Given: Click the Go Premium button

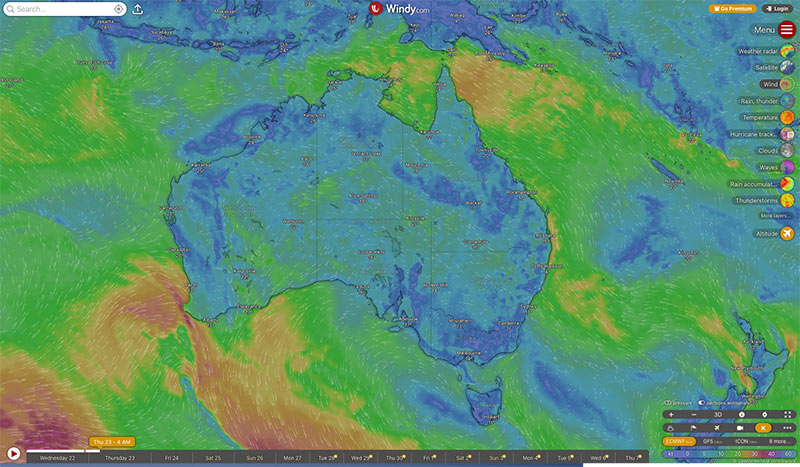Looking at the screenshot, I should pyautogui.click(x=733, y=9).
